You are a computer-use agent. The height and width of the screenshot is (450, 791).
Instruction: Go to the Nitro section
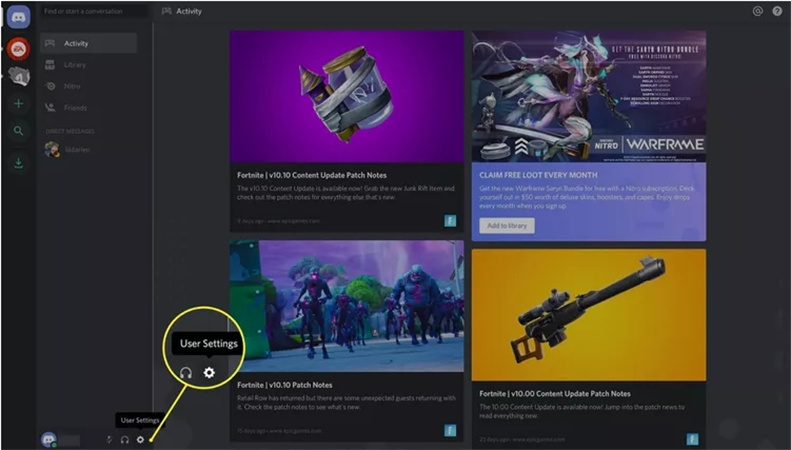point(89,86)
